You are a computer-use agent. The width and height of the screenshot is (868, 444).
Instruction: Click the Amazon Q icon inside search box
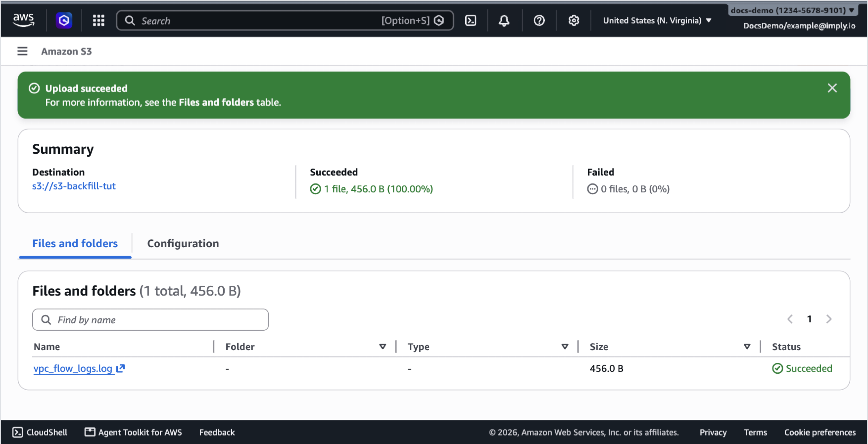(439, 21)
